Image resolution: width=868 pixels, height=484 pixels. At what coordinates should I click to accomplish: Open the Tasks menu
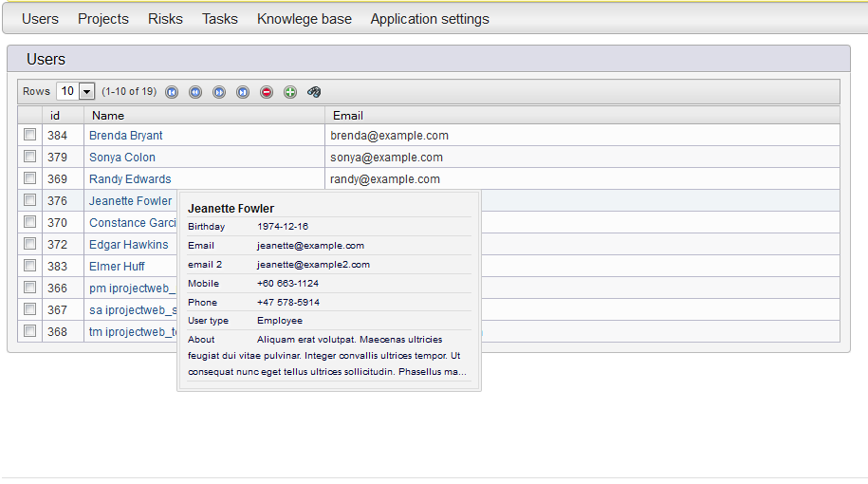pos(220,19)
